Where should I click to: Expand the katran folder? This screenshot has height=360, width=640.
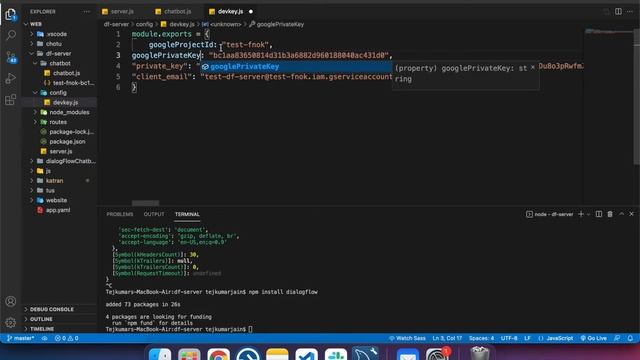pos(32,180)
